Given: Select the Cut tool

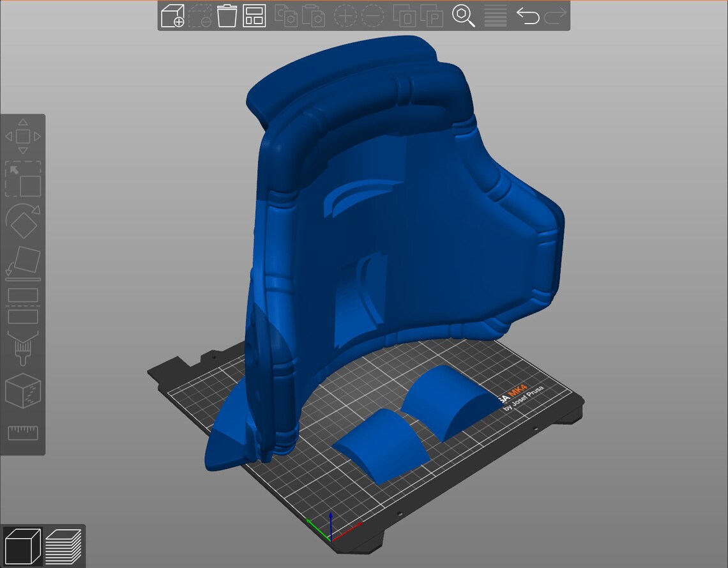Looking at the screenshot, I should click(x=23, y=306).
